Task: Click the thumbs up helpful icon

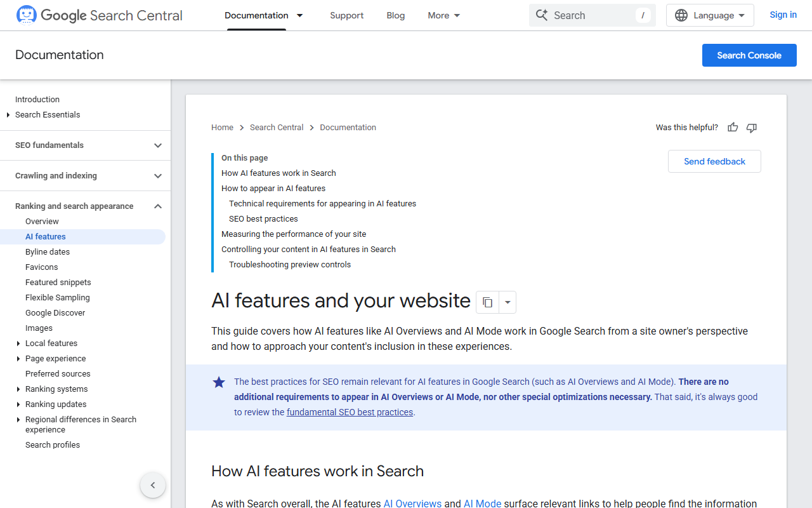Action: pos(733,128)
